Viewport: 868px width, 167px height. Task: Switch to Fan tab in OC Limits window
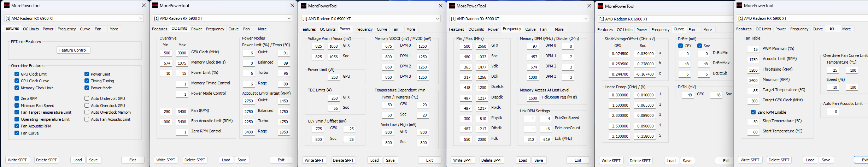point(246,29)
